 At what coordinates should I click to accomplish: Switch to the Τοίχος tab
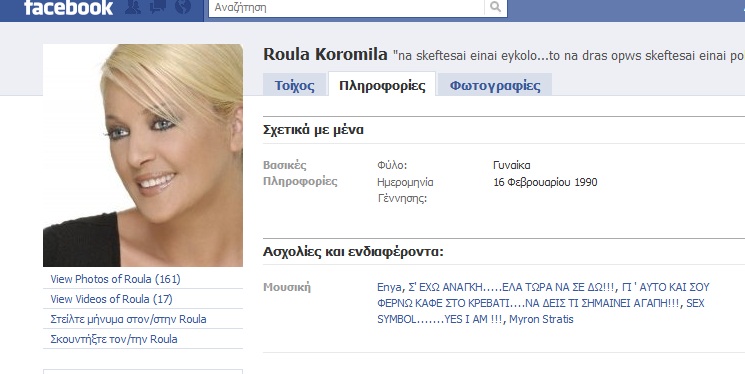(x=295, y=86)
